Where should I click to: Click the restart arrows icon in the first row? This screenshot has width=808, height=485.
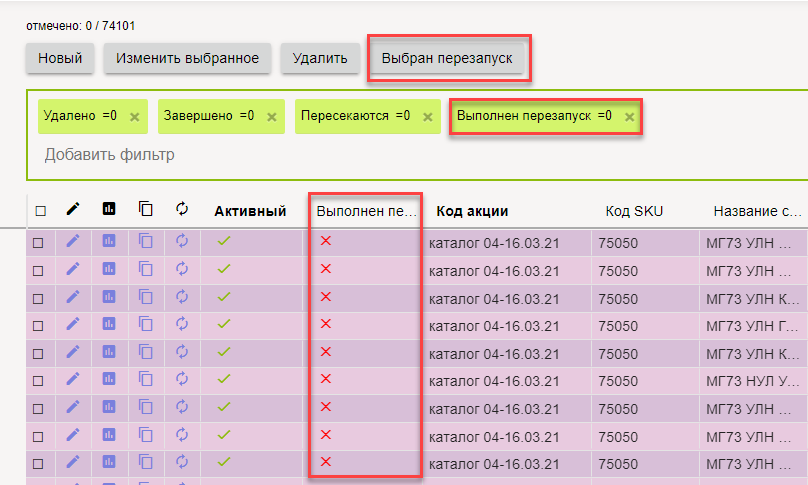tap(181, 242)
